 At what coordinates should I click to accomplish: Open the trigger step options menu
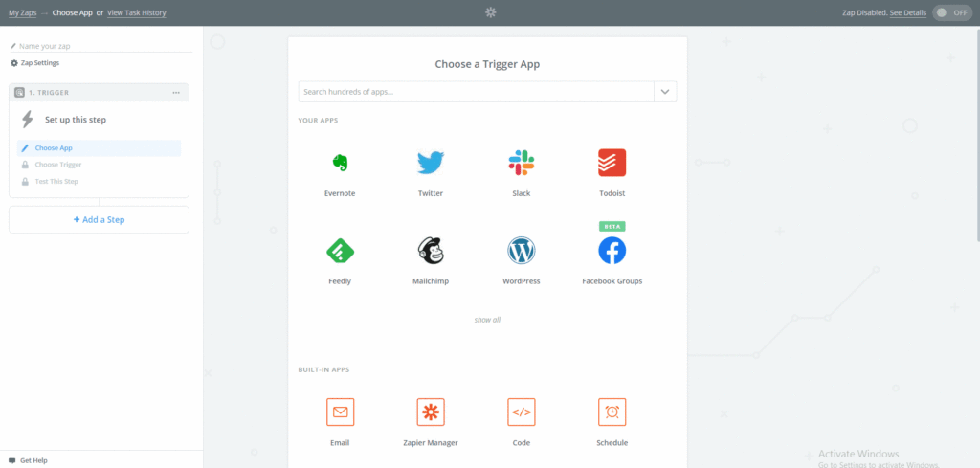coord(176,93)
